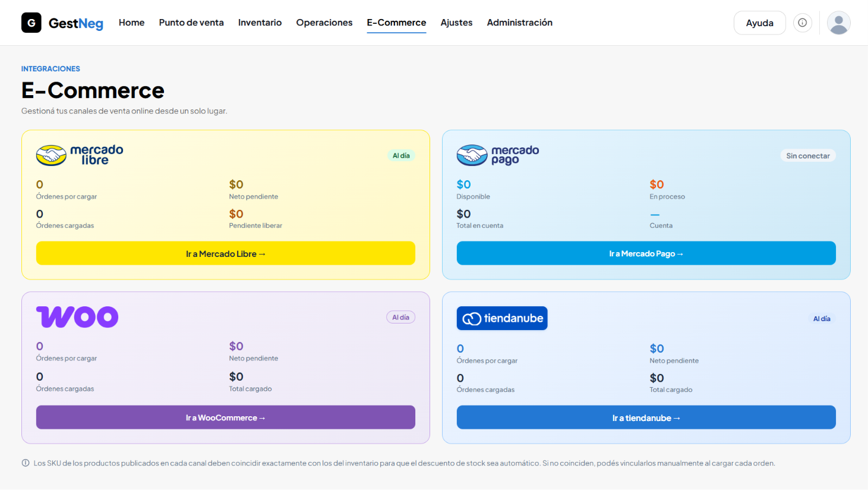Go to the Home menu

coord(131,23)
